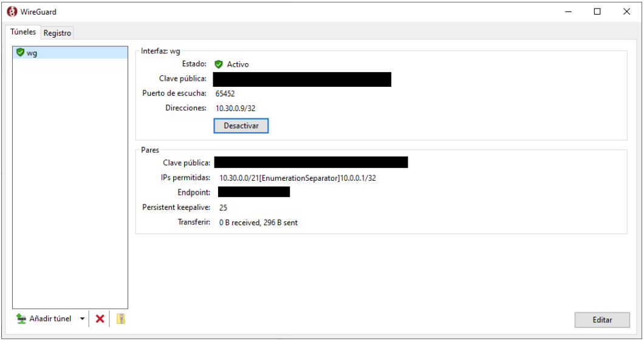Click the Activo status text
The width and height of the screenshot is (644, 341).
238,64
